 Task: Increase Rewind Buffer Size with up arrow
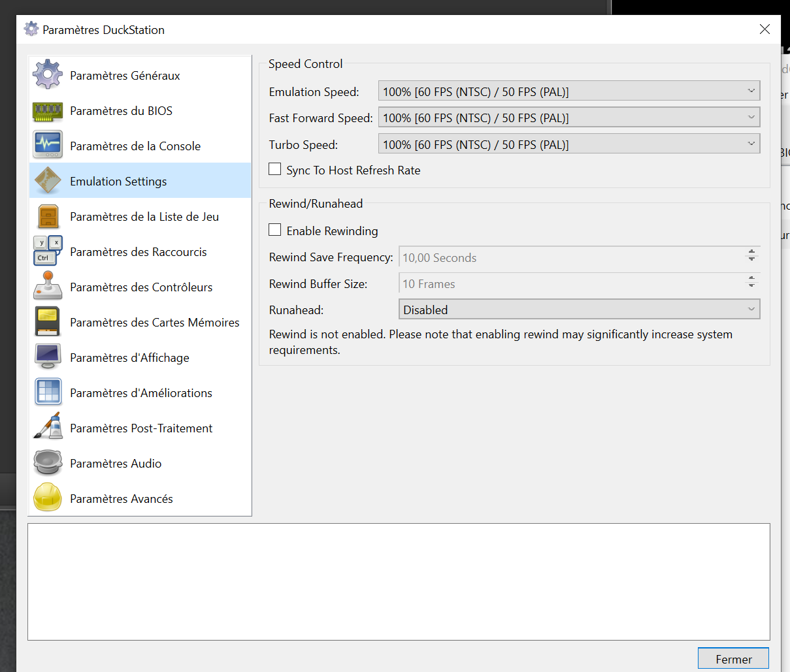click(751, 279)
